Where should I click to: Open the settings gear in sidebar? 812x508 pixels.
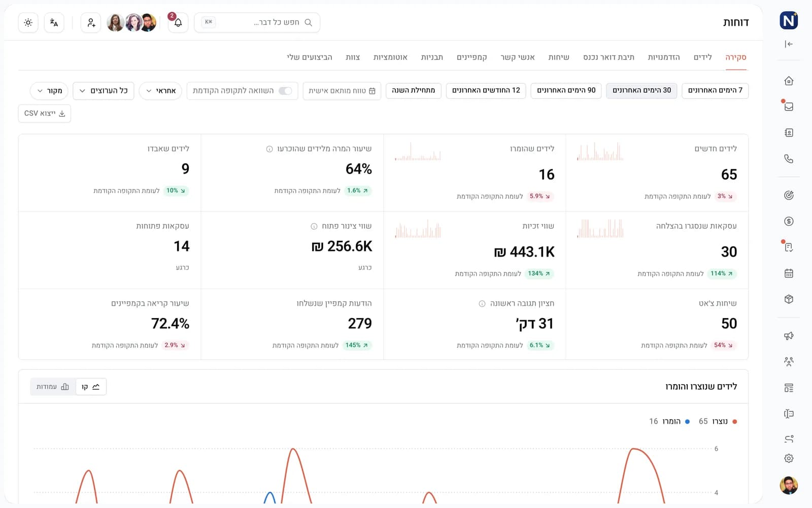tap(789, 458)
